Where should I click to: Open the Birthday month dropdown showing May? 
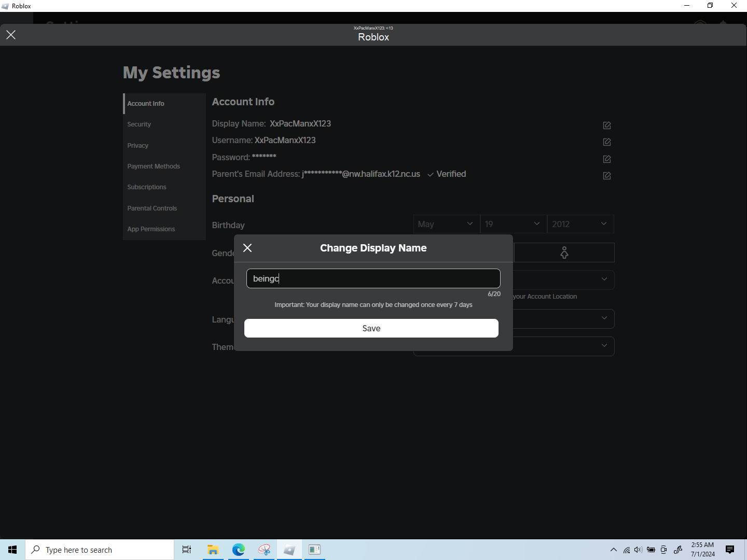[x=447, y=224]
